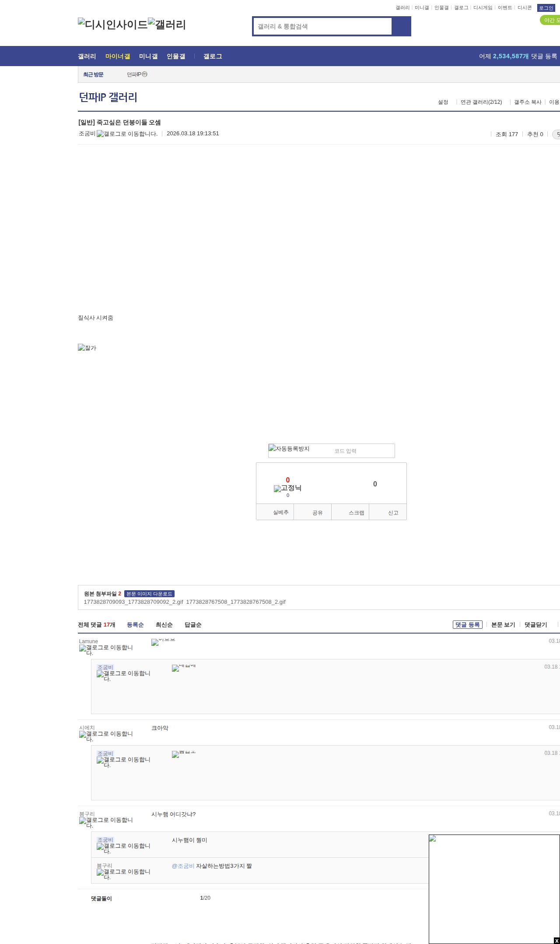
Task: Click the floating ad popup image
Action: point(494,889)
